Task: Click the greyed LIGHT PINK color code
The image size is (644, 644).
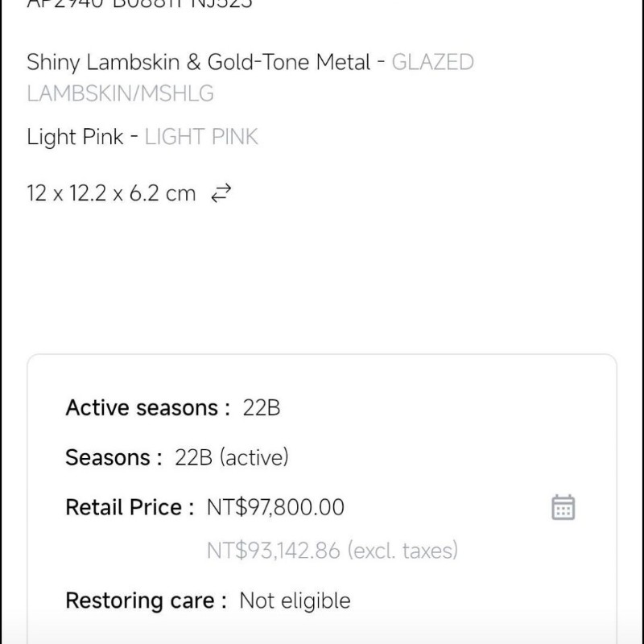Action: (x=201, y=137)
